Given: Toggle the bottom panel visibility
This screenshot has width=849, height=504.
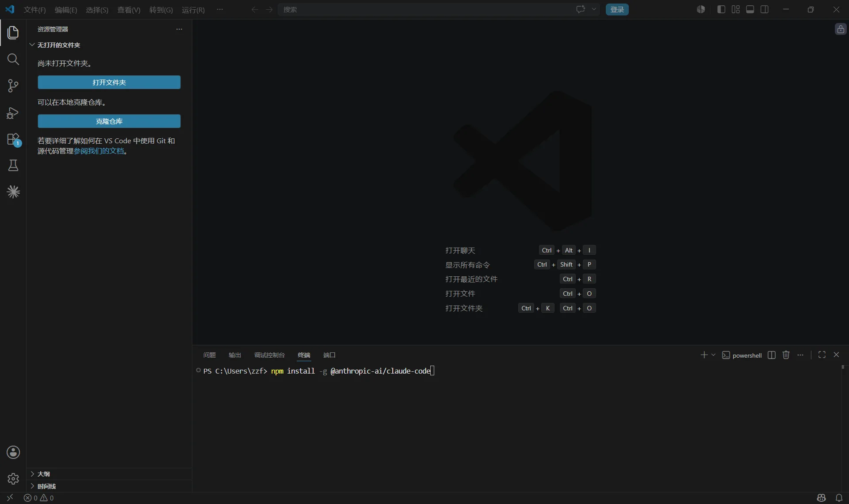Looking at the screenshot, I should click(x=750, y=9).
